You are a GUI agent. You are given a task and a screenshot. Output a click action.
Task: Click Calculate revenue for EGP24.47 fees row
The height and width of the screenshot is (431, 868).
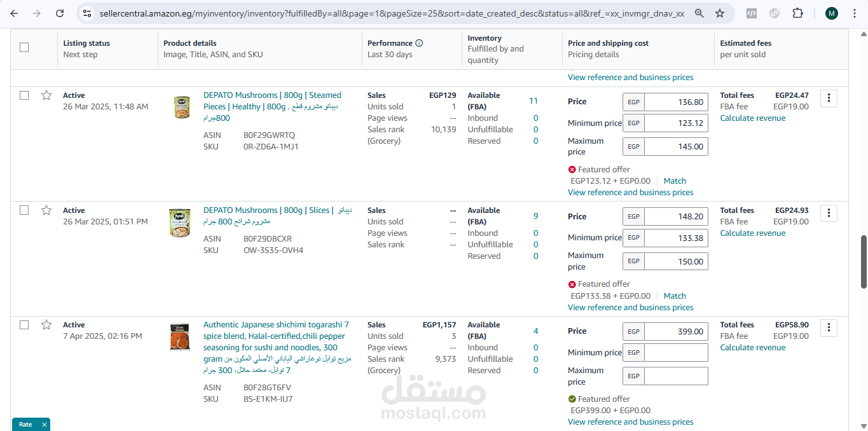tap(753, 118)
